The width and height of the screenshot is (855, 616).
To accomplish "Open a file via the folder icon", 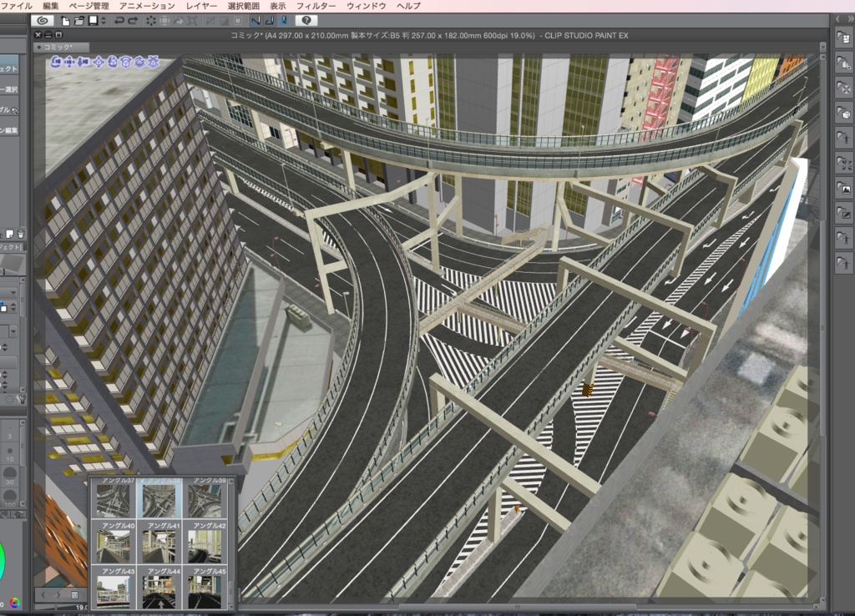I will (x=78, y=22).
